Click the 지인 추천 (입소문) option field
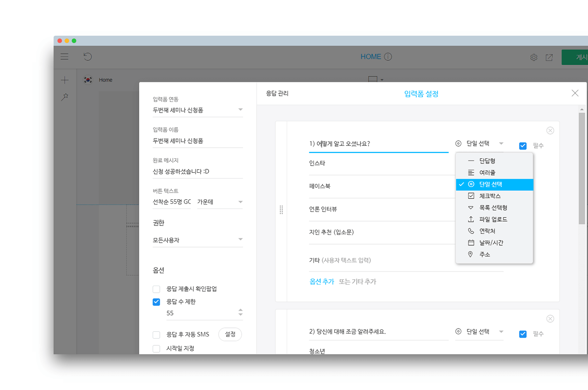Image resolution: width=588 pixels, height=390 pixels. 382,232
